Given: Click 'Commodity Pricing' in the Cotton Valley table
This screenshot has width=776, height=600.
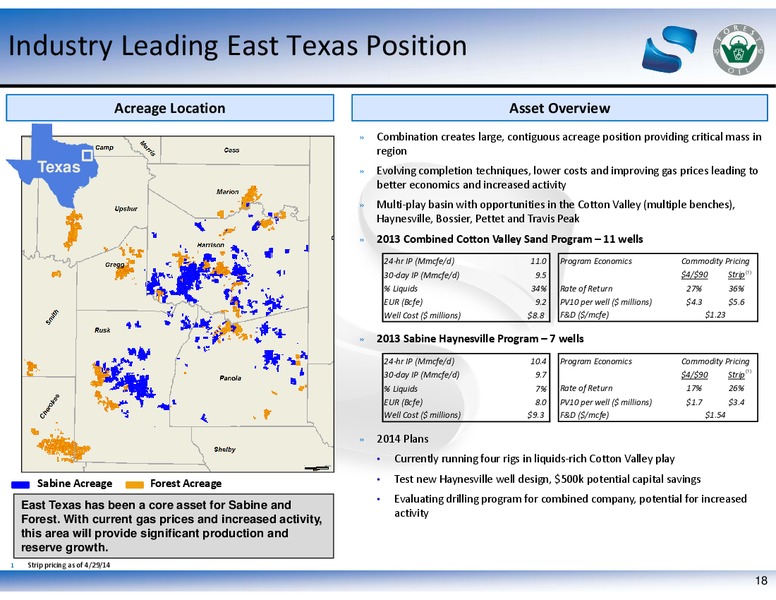Looking at the screenshot, I should pos(715,261).
